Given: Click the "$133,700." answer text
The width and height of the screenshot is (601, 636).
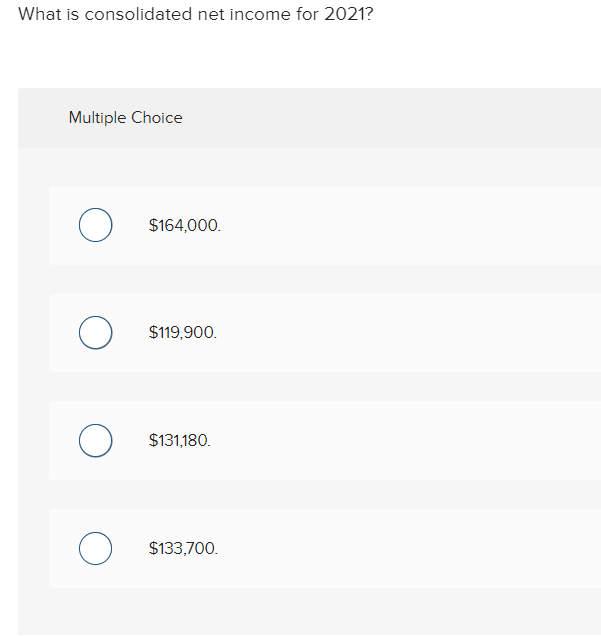Looking at the screenshot, I should (182, 549).
